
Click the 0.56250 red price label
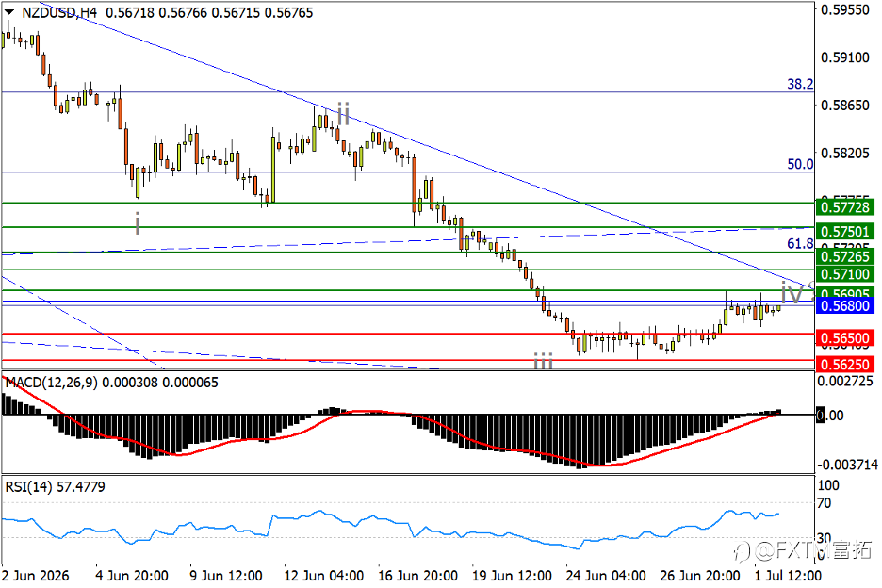click(x=845, y=364)
